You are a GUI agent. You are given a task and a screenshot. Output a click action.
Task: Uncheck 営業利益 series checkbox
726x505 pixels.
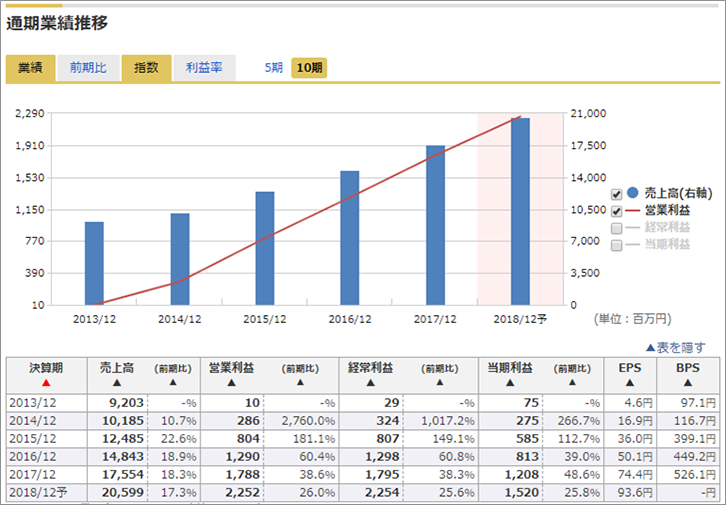[616, 212]
